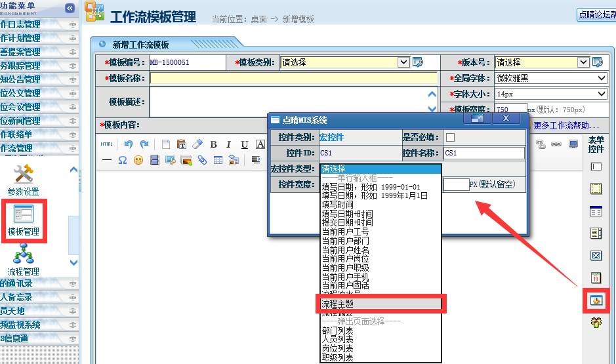Select 流程主题 from the macro type list
Screen dimensions: 616x364
click(x=380, y=304)
